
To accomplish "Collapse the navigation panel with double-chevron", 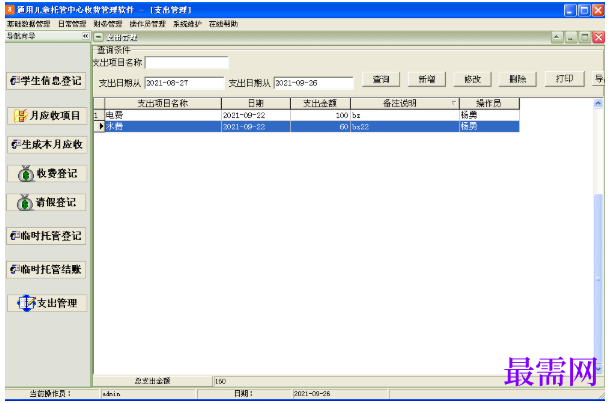I will (85, 36).
